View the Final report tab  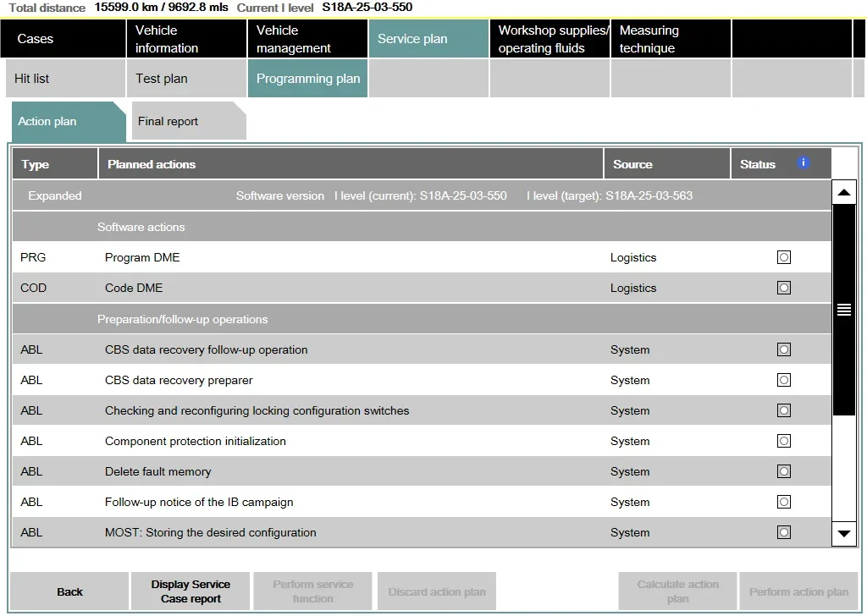[x=189, y=121]
